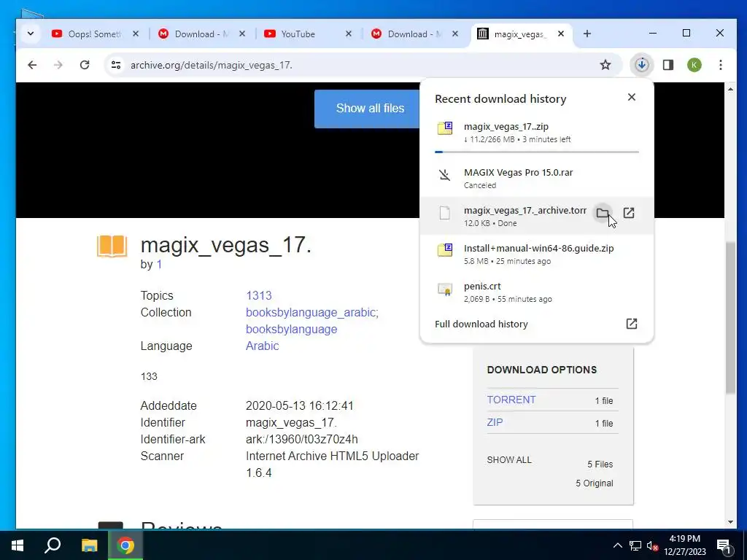Show hidden system tray icons
Image resolution: width=747 pixels, height=560 pixels.
pyautogui.click(x=617, y=545)
